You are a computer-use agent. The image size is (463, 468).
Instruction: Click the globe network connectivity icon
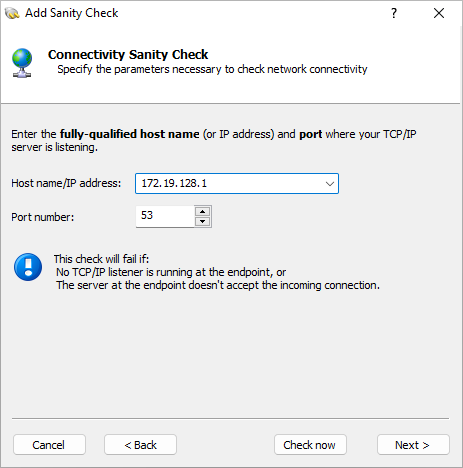[22, 63]
